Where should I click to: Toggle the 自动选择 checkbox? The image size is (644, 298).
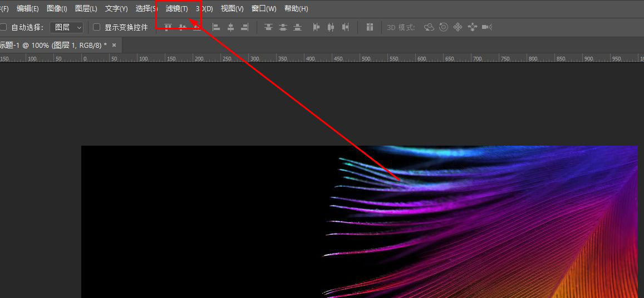point(3,27)
